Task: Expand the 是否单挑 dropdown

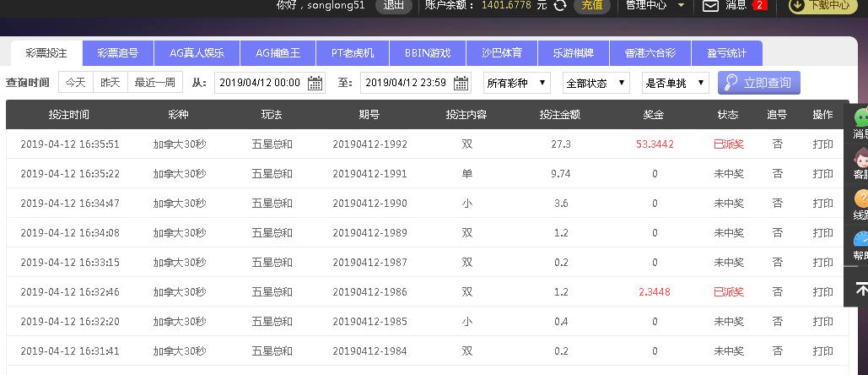Action: 675,83
